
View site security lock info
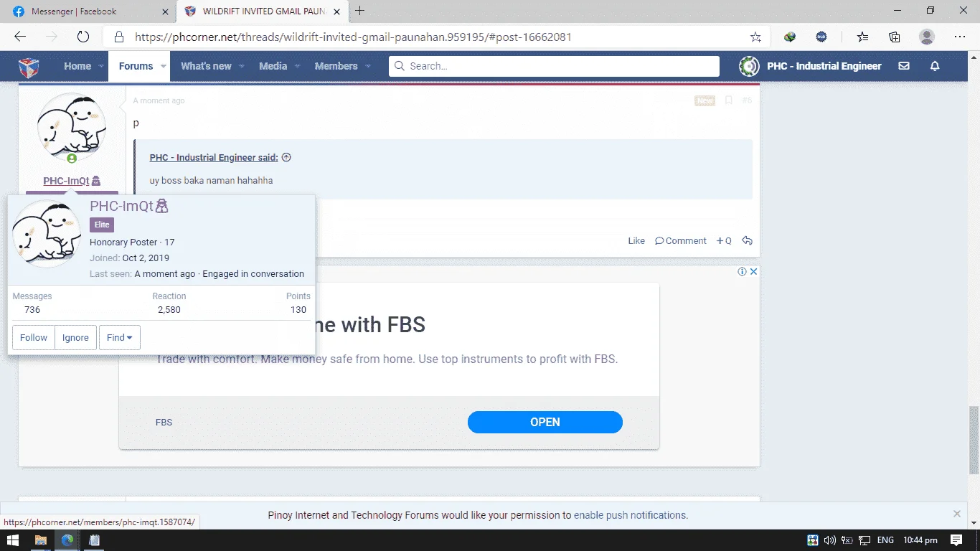point(119,37)
